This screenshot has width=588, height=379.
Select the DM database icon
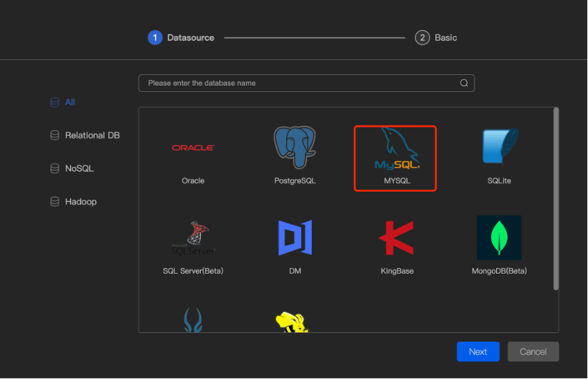295,238
